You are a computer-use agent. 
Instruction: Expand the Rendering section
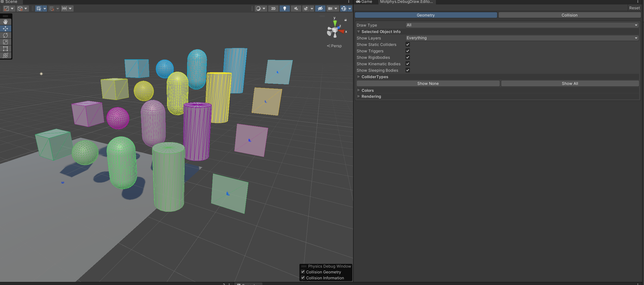pyautogui.click(x=359, y=96)
